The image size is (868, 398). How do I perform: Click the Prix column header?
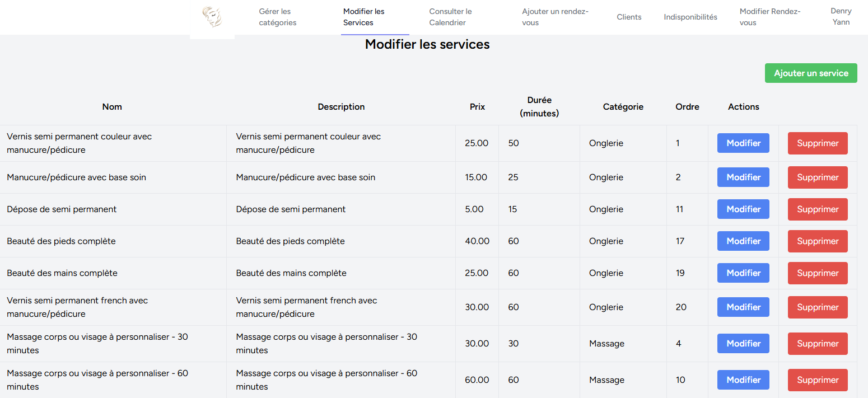[477, 106]
